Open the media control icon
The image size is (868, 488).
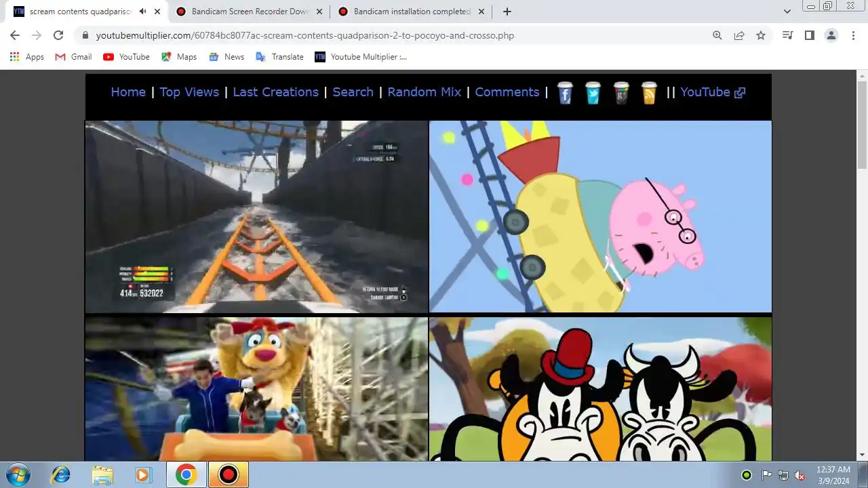(x=787, y=35)
